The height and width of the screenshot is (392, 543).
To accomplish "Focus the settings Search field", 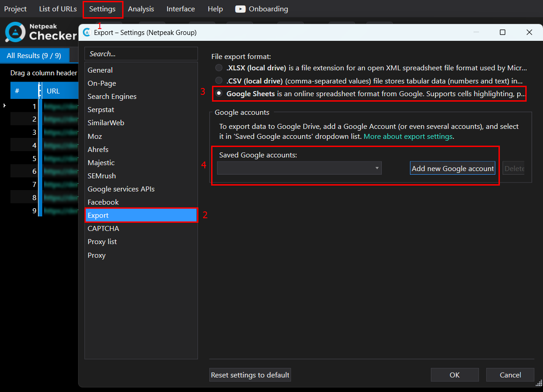I will (x=141, y=54).
